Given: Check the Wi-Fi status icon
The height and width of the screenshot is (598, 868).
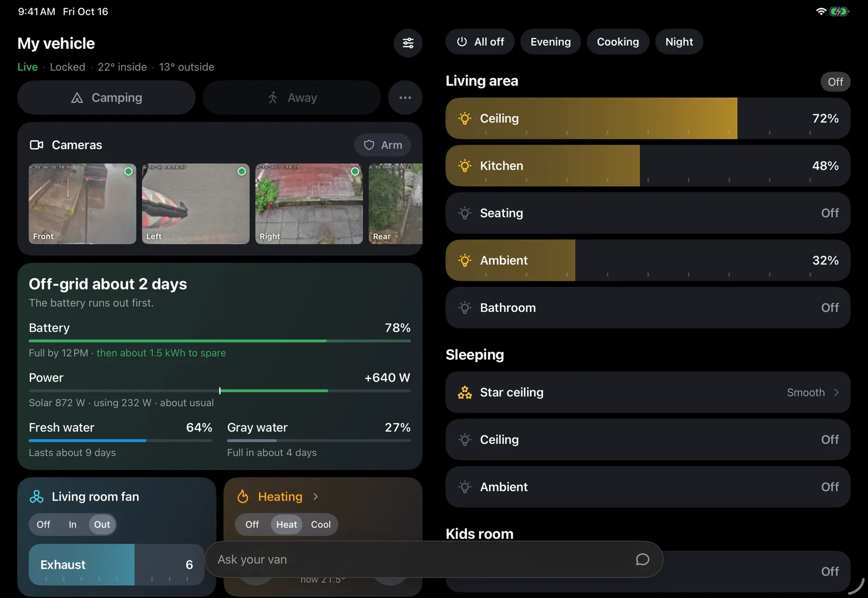Looking at the screenshot, I should coord(821,11).
